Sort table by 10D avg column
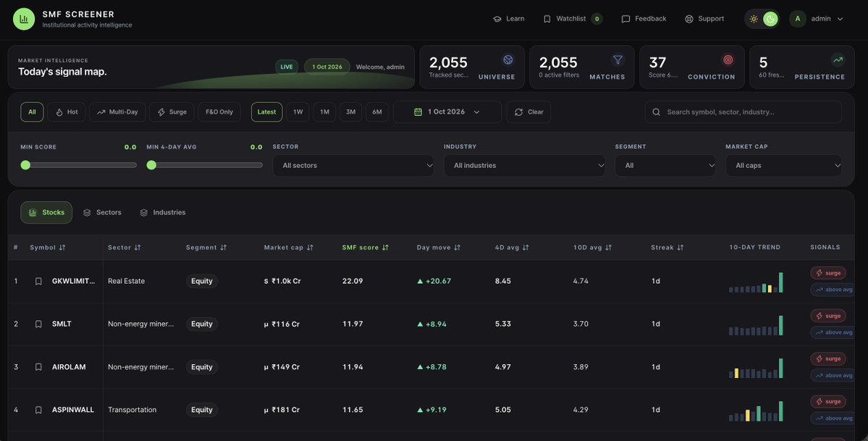This screenshot has height=441, width=868. pyautogui.click(x=592, y=248)
